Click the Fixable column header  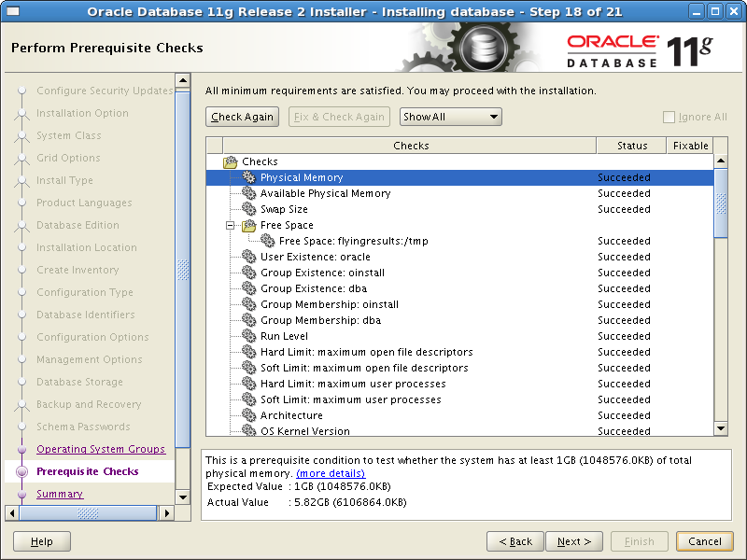coord(690,146)
